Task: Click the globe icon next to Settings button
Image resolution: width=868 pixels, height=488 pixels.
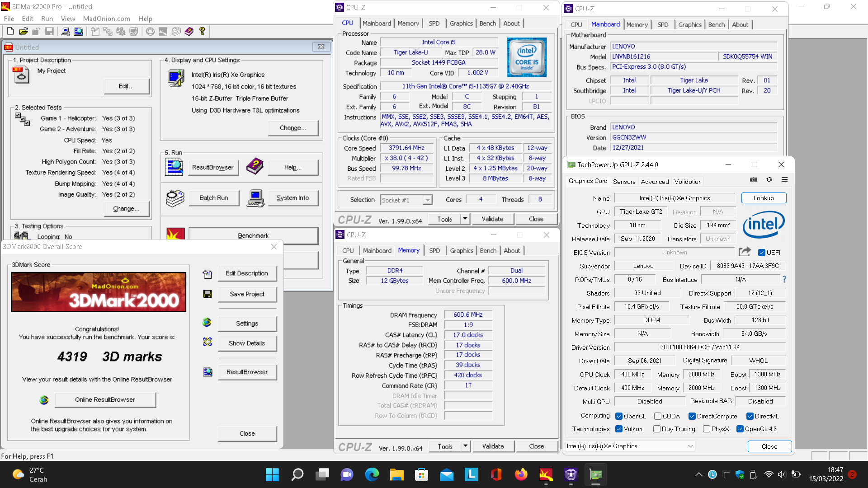Action: pos(207,322)
